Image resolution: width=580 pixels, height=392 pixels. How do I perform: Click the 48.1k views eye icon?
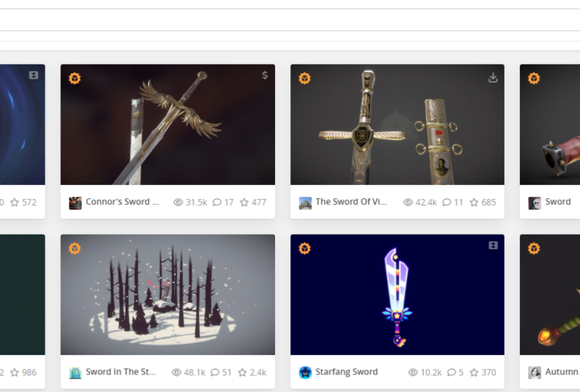[176, 372]
